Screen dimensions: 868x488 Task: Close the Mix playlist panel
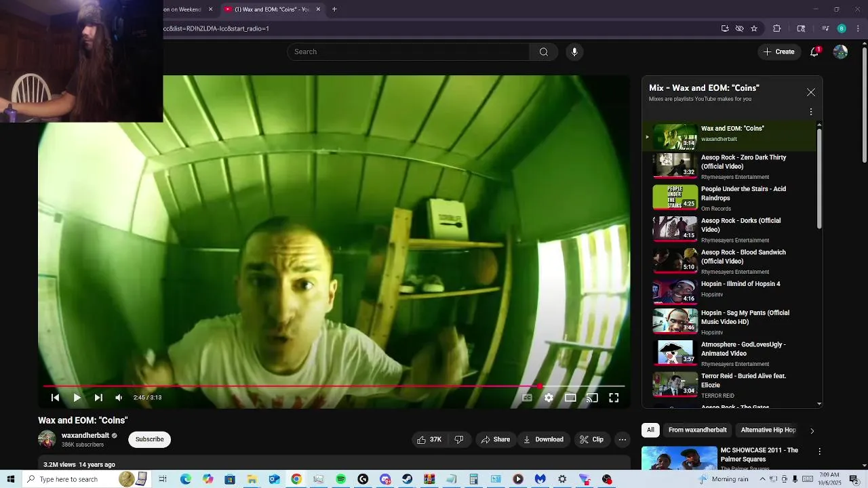pos(811,92)
